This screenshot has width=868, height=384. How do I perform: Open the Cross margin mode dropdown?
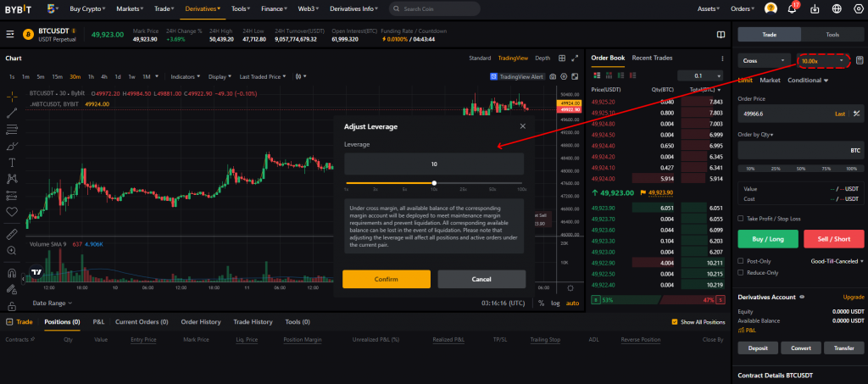tap(765, 60)
